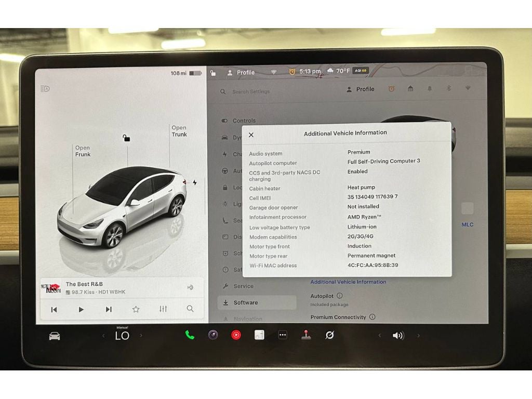Open Profile in the settings header
532x399 pixels.
click(x=361, y=89)
